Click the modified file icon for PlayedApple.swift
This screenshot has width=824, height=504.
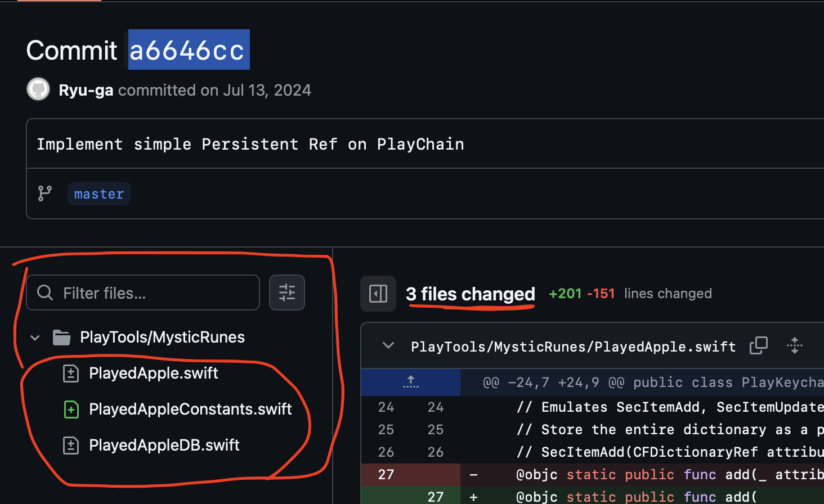coord(71,373)
